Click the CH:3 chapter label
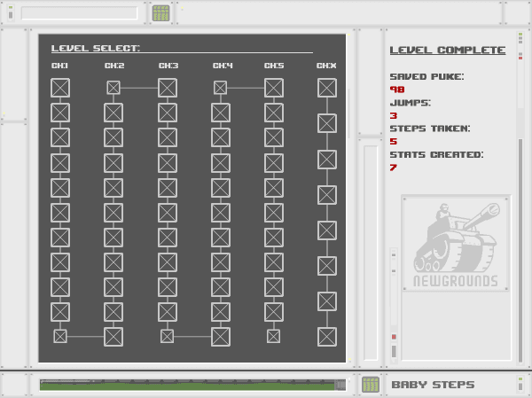This screenshot has height=398, width=532. [x=168, y=66]
